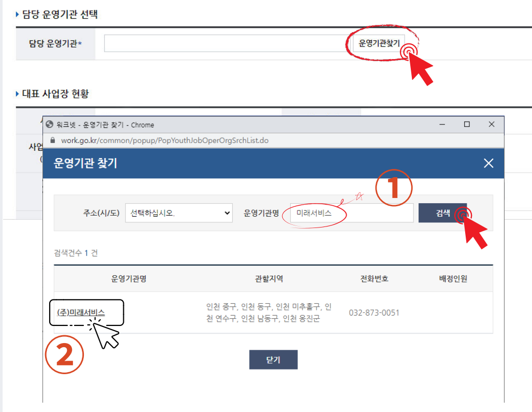The image size is (532, 412).
Task: Click the 운영기관명 field containing 미래서비스
Action: pyautogui.click(x=350, y=213)
